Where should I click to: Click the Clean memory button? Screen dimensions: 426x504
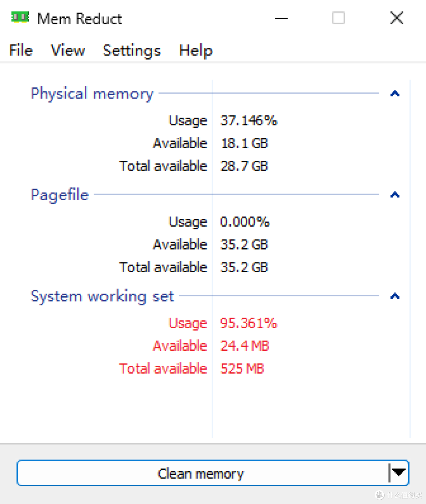coord(202,473)
